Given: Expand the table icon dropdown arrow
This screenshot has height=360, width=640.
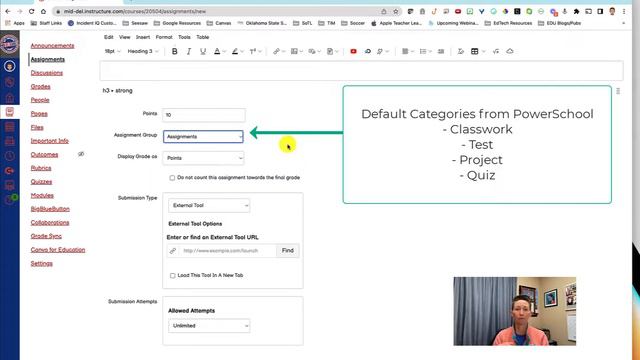Looking at the screenshot, I should point(484,51).
